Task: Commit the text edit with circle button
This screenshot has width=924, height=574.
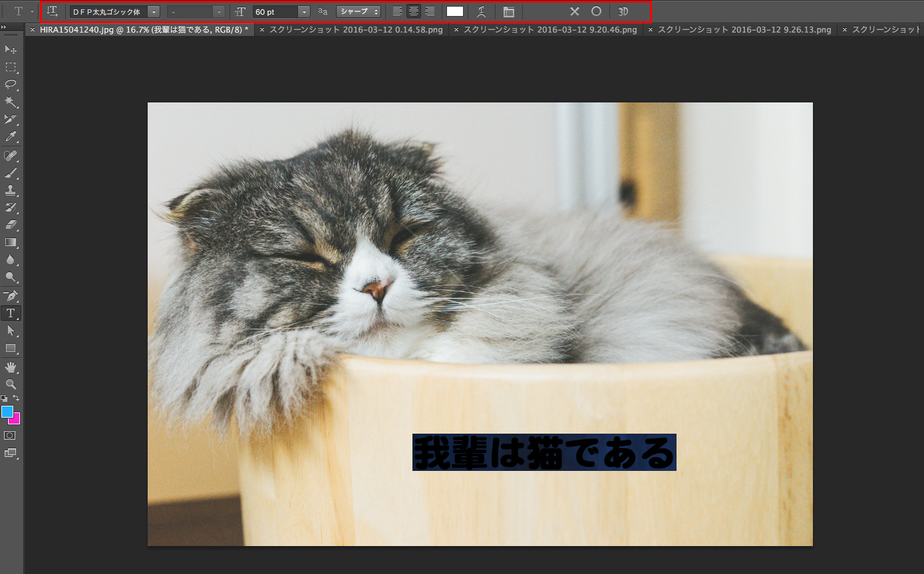Action: pyautogui.click(x=596, y=11)
